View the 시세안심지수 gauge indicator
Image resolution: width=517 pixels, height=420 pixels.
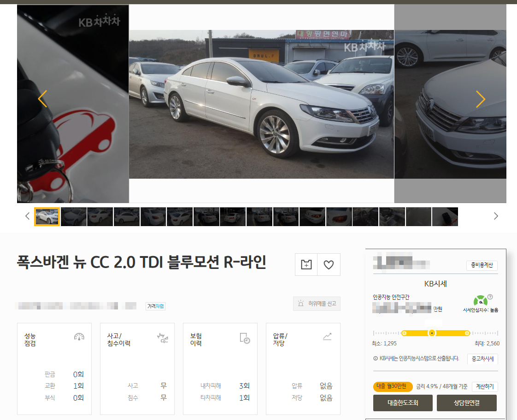[481, 300]
